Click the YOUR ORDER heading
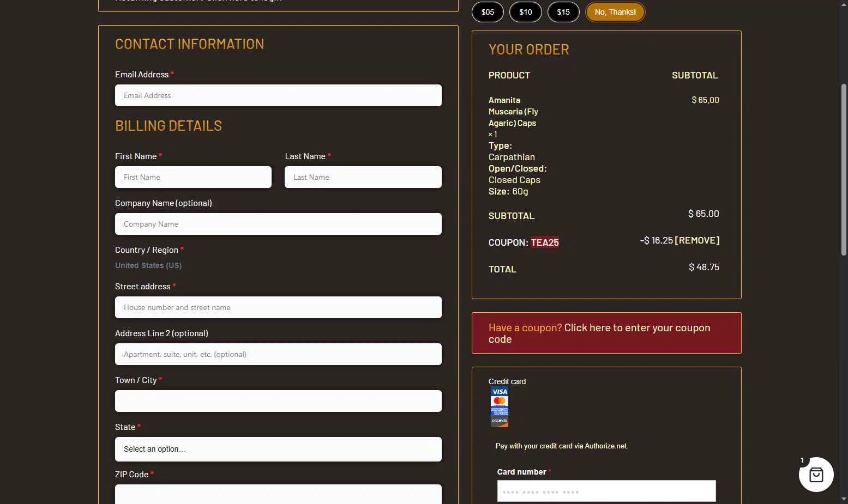The height and width of the screenshot is (504, 848). (x=528, y=49)
